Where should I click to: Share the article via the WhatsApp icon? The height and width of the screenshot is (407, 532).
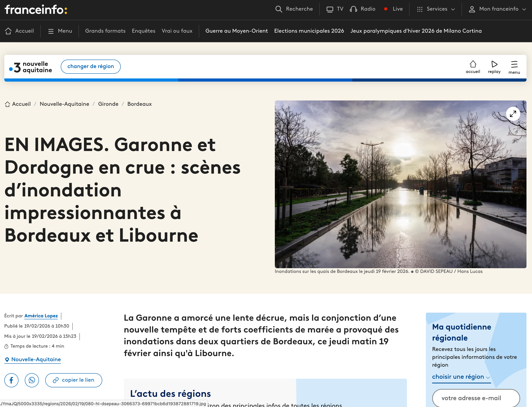coord(32,380)
